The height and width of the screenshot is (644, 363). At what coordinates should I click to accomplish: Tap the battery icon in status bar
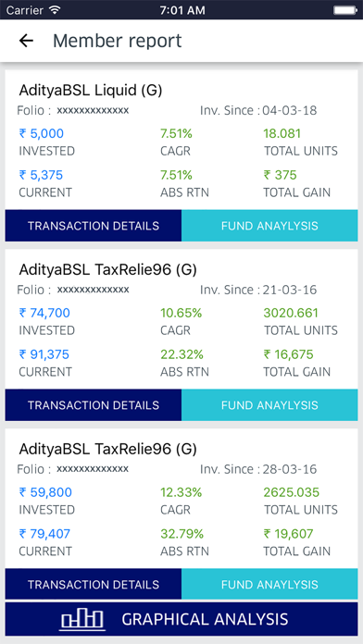point(345,10)
